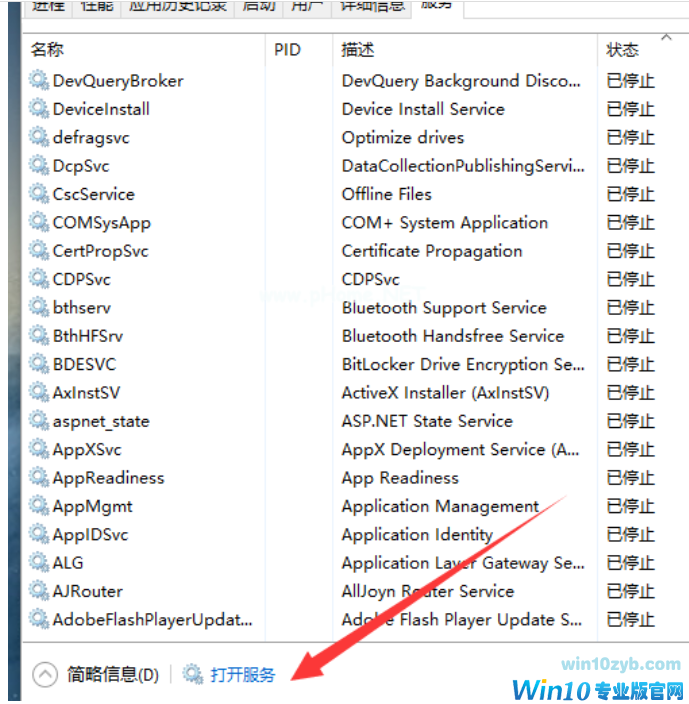The image size is (689, 704).
Task: Click the gear icon next to DevQueryBroker
Action: coord(39,81)
